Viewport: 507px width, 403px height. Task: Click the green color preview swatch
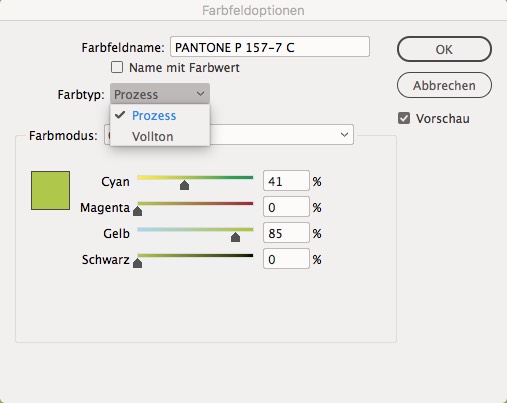[x=50, y=191]
